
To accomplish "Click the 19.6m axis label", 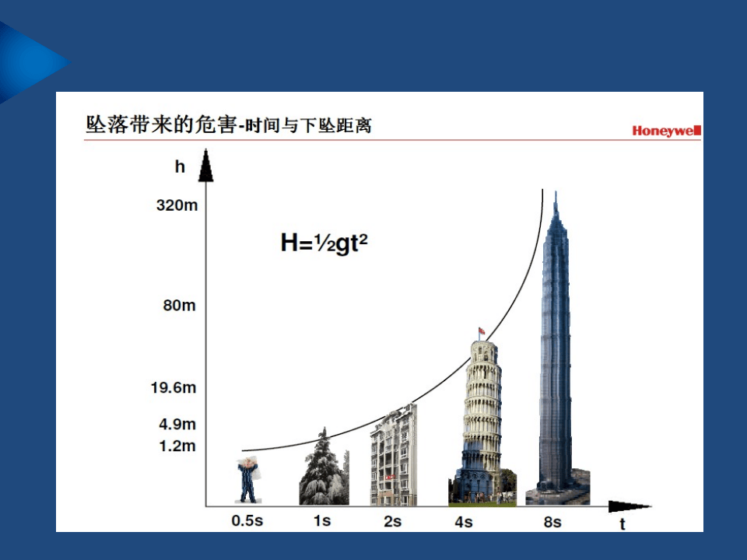I will point(174,387).
